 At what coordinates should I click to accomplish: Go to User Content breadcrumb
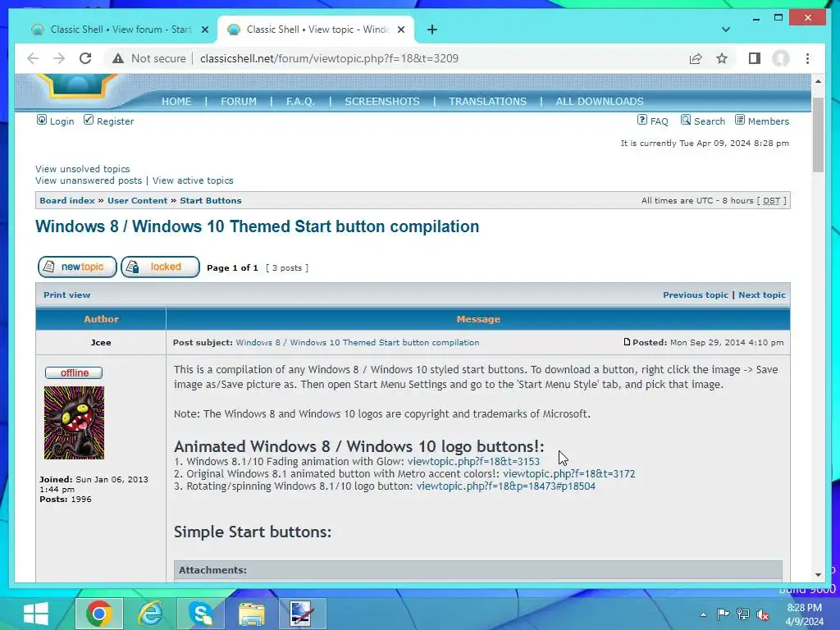coord(137,200)
